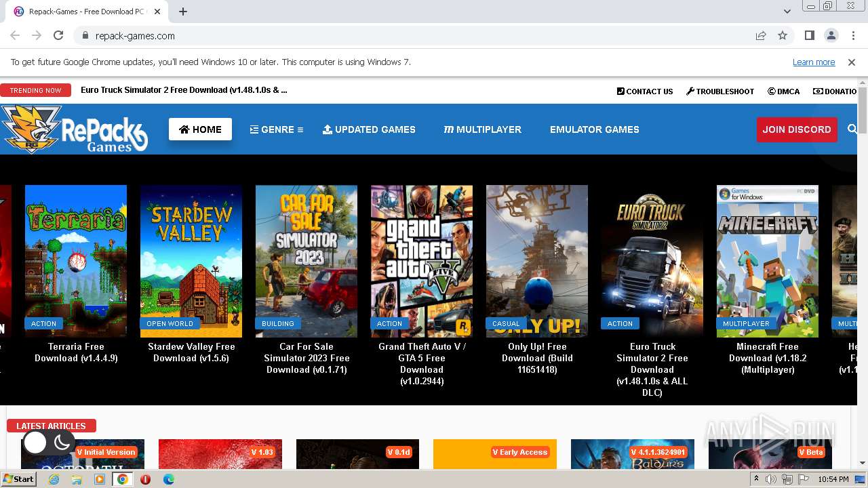
Task: Click the RePack Games logo
Action: pos(75,129)
